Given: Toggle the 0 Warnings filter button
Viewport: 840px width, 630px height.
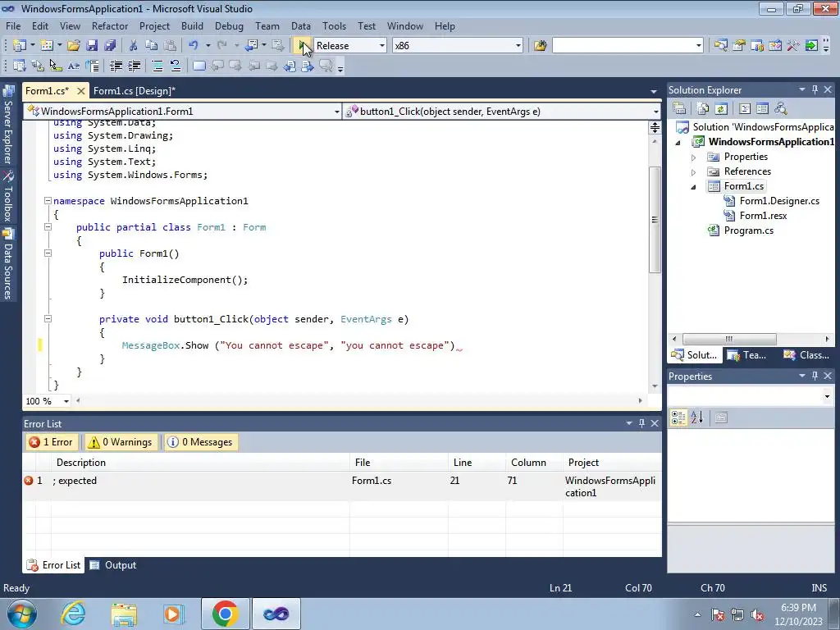Looking at the screenshot, I should 121,442.
